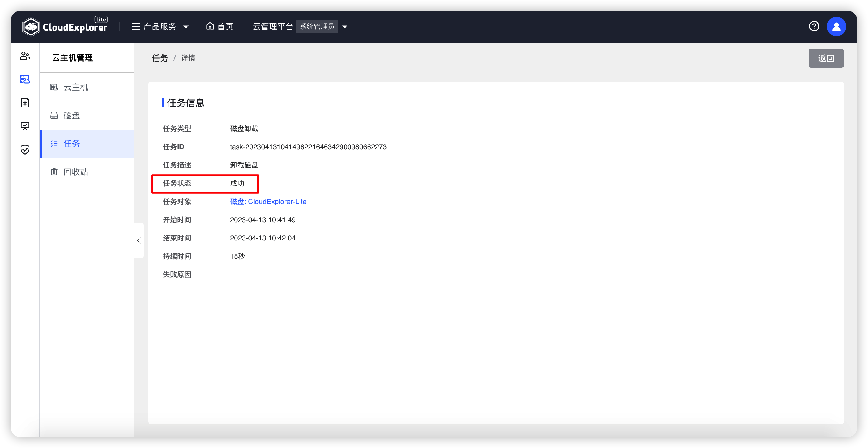Open the operations analysis rail icon
This screenshot has height=448, width=868.
pos(25,126)
